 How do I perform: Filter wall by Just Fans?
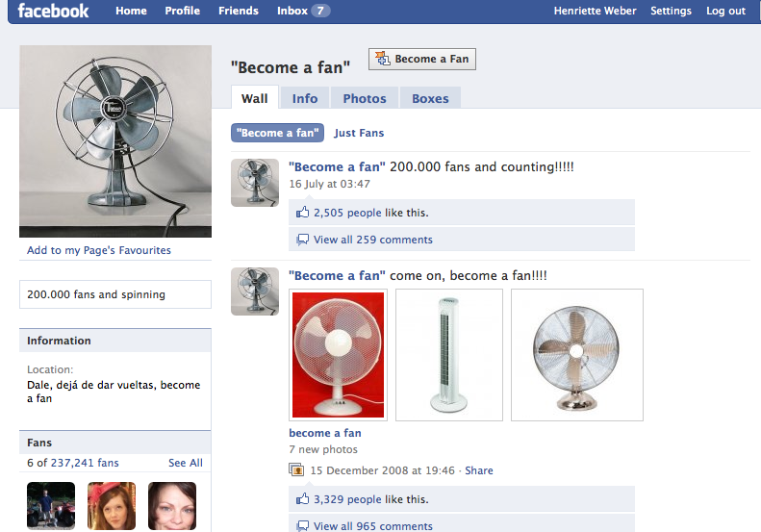pyautogui.click(x=359, y=133)
